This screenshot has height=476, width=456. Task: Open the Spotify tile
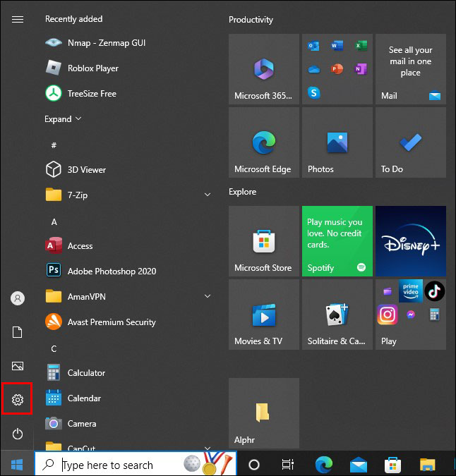click(x=337, y=241)
